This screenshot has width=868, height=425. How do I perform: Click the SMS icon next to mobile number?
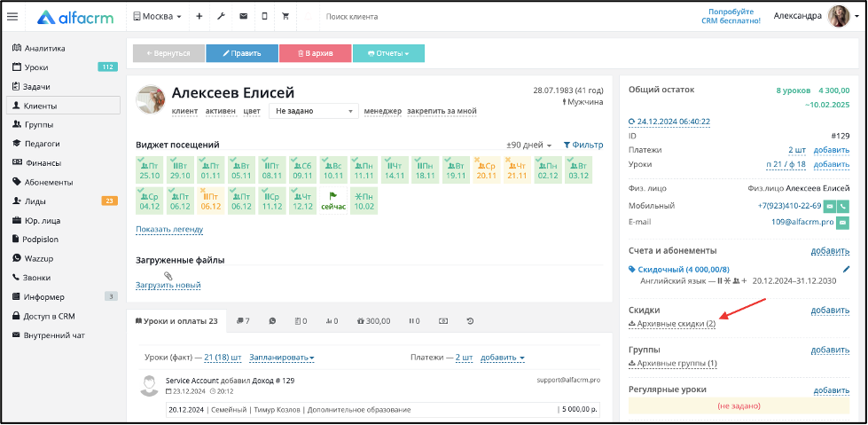(830, 206)
